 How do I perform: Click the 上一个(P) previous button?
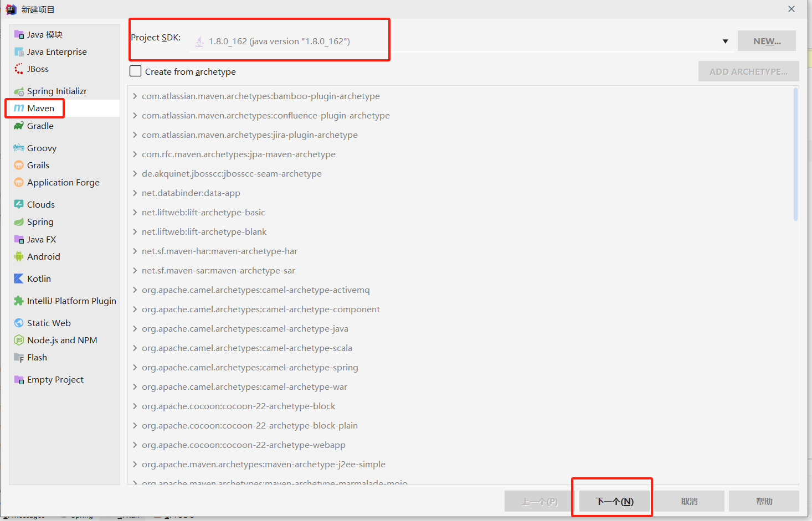click(539, 501)
